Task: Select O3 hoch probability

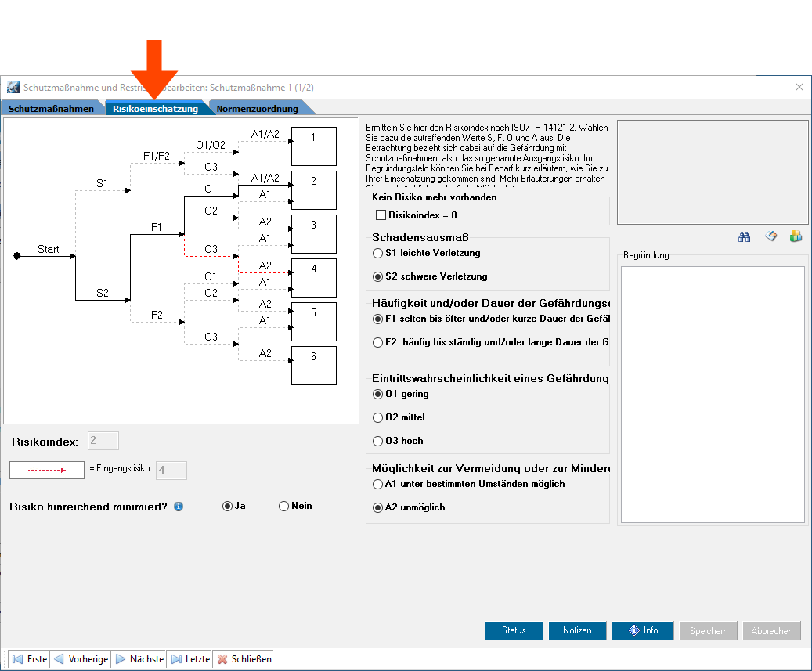Action: tap(378, 441)
